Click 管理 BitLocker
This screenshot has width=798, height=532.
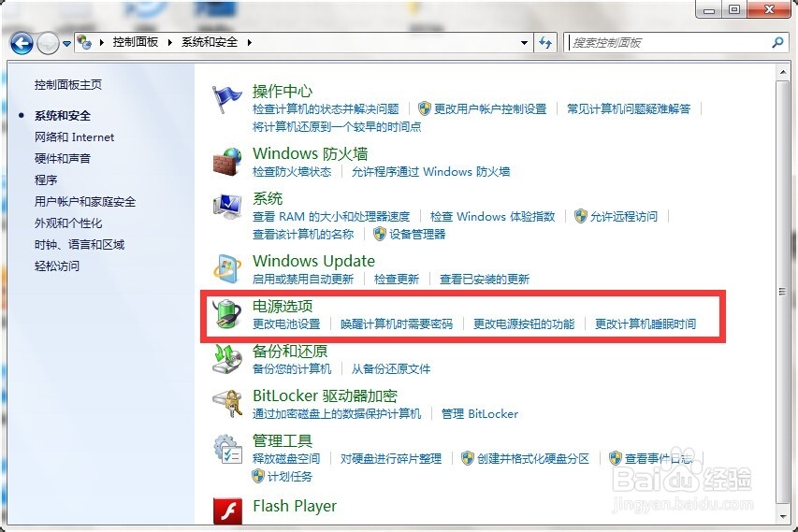click(480, 413)
